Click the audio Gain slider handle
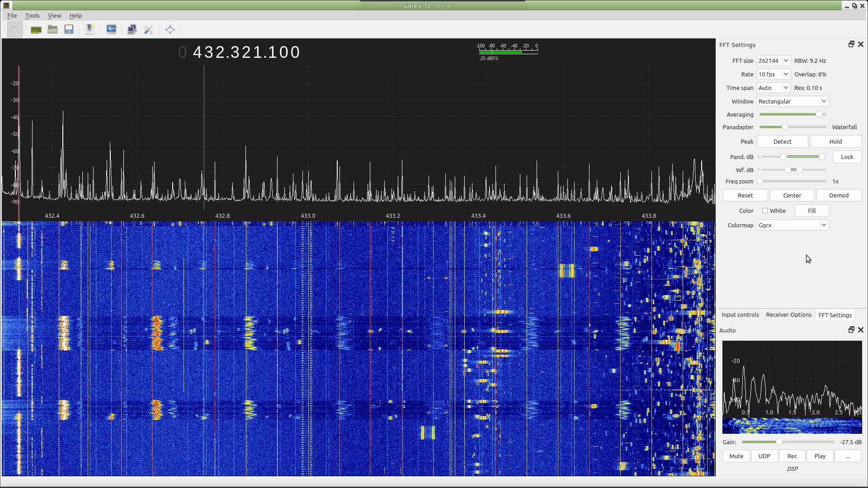The height and width of the screenshot is (488, 868). click(779, 442)
